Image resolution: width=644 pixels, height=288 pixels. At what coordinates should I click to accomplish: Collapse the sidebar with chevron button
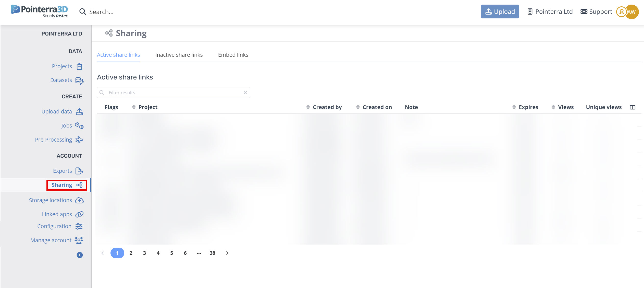[x=80, y=255]
